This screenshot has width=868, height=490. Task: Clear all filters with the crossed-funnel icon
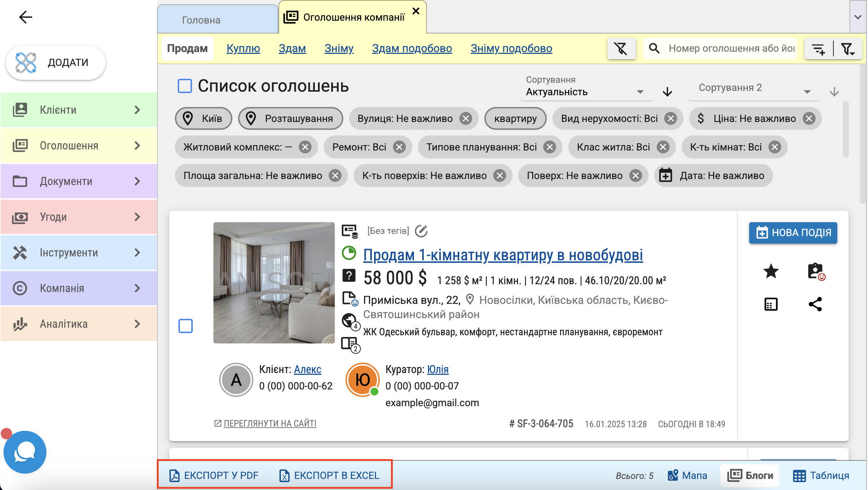[621, 48]
